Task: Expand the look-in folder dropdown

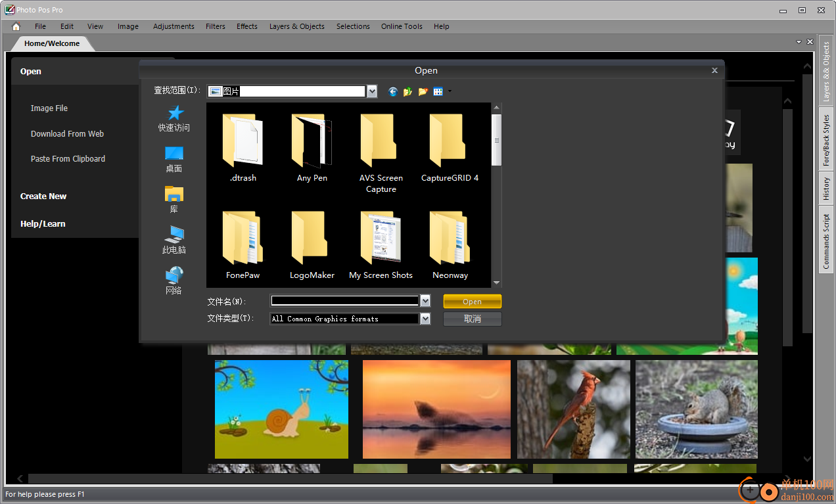Action: [372, 91]
